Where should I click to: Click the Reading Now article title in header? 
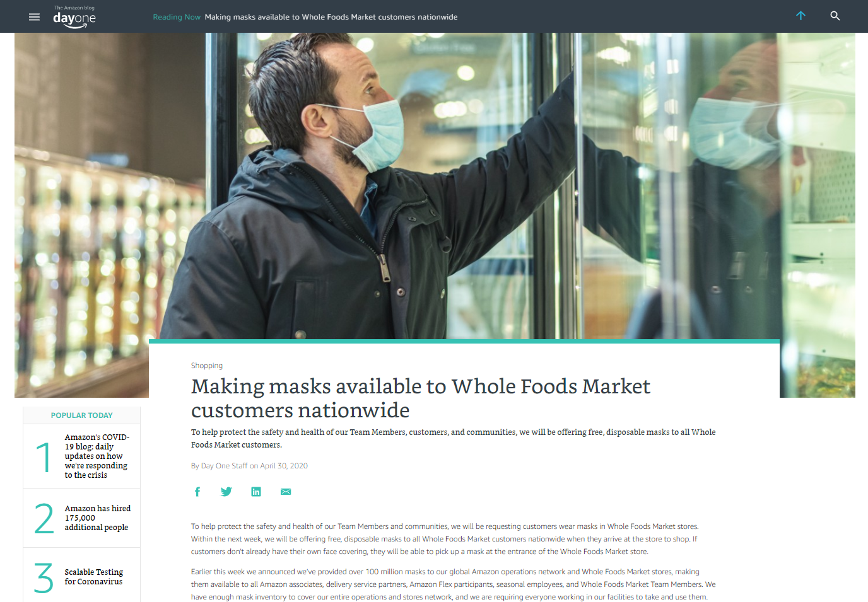pos(331,17)
